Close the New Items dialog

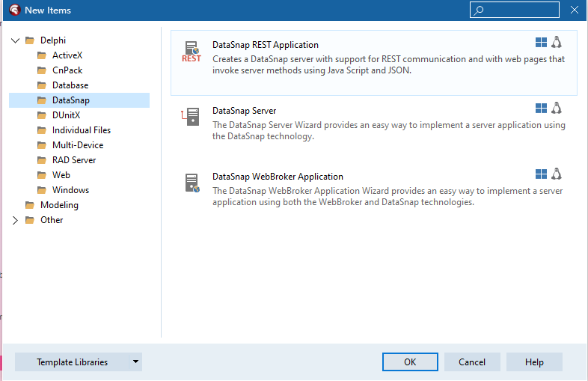(574, 10)
